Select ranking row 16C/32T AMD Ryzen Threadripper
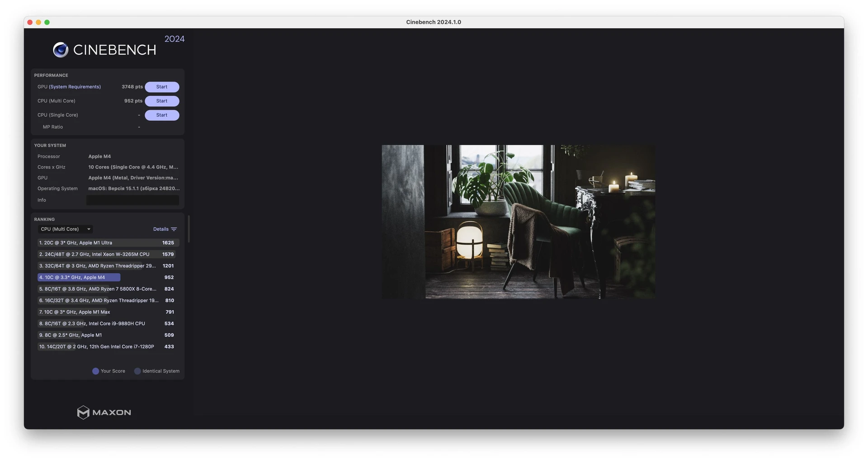The width and height of the screenshot is (868, 461). point(108,300)
